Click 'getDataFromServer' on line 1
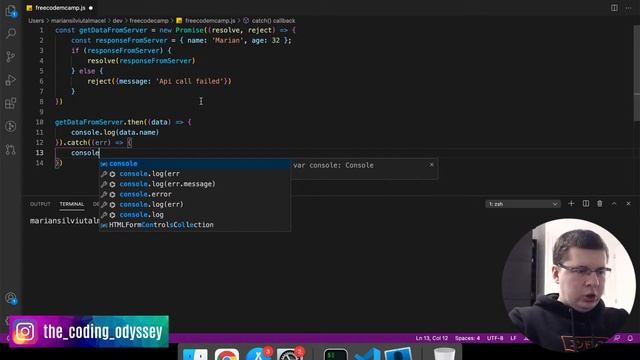This screenshot has height=360, width=640. coord(113,30)
